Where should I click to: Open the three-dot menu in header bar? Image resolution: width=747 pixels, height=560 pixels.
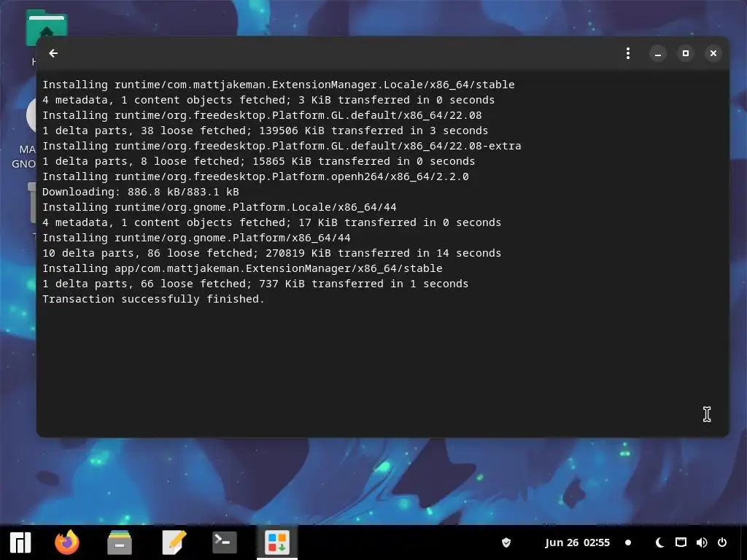coord(628,53)
